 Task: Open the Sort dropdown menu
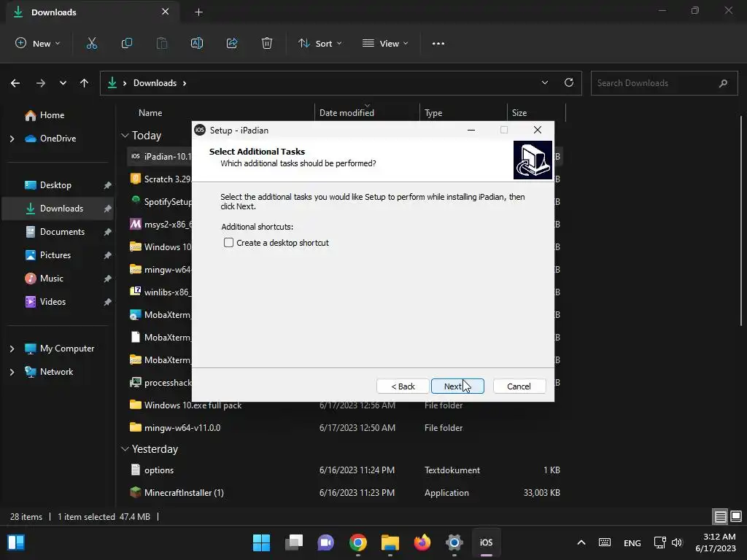point(320,43)
